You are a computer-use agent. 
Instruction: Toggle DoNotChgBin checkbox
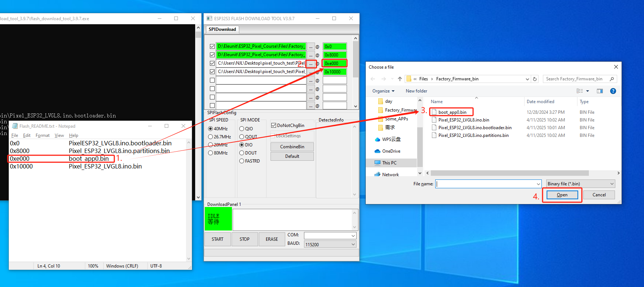[273, 126]
